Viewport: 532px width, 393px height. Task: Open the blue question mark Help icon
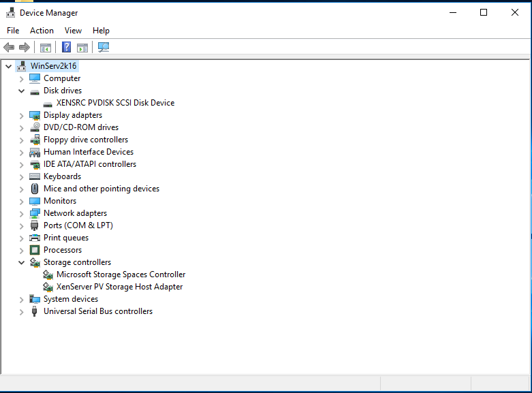coord(67,47)
